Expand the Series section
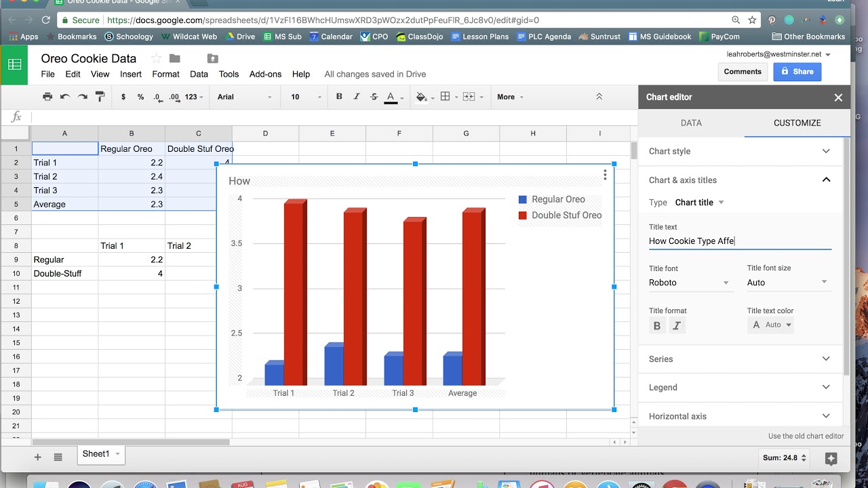The height and width of the screenshot is (488, 868). 740,359
